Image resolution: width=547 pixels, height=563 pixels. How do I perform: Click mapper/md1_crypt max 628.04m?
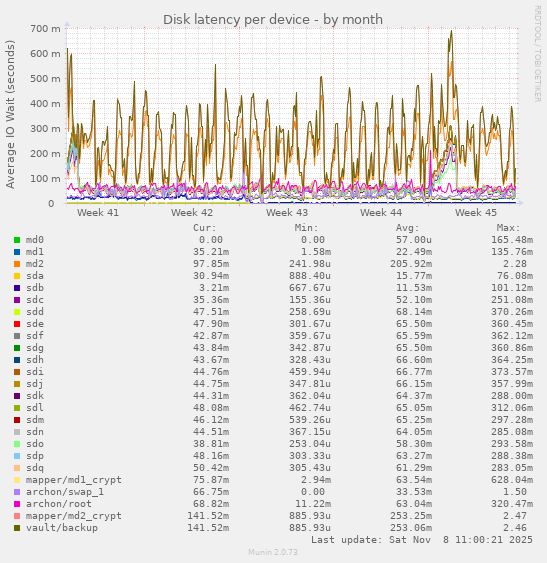click(x=512, y=480)
